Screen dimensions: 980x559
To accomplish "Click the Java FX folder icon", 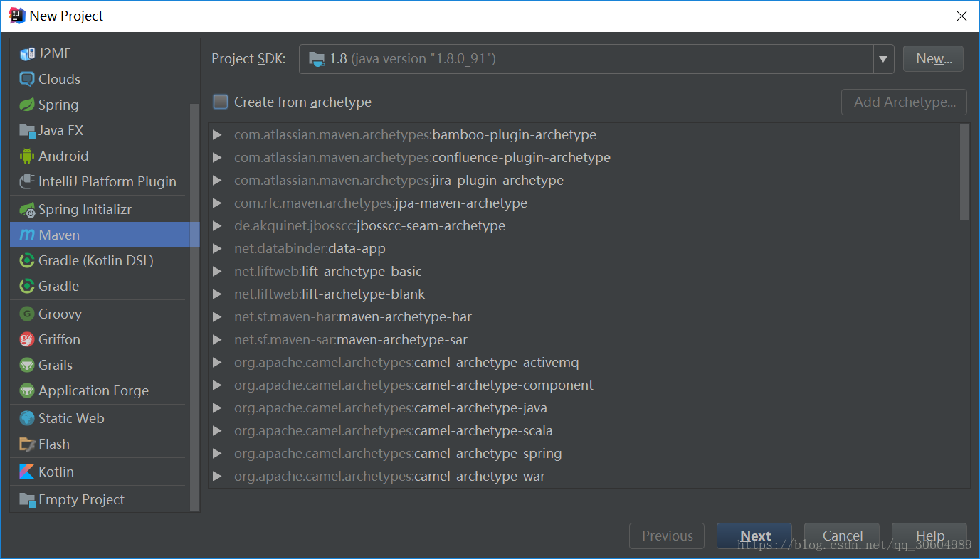I will point(27,131).
